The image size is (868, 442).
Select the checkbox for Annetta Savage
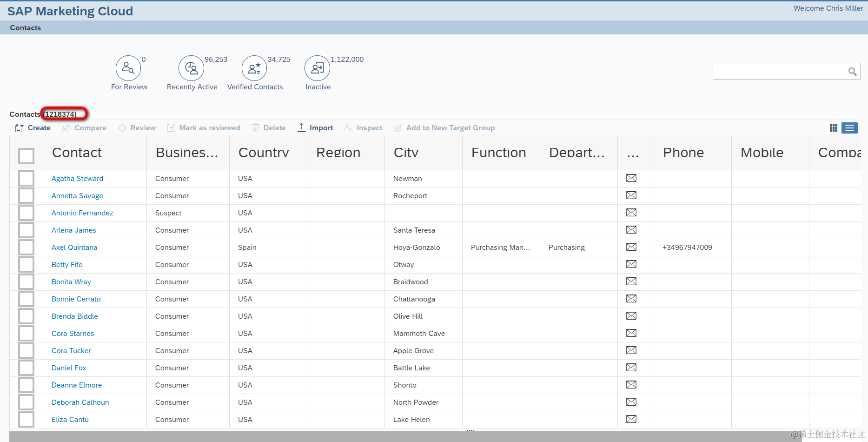coord(26,196)
